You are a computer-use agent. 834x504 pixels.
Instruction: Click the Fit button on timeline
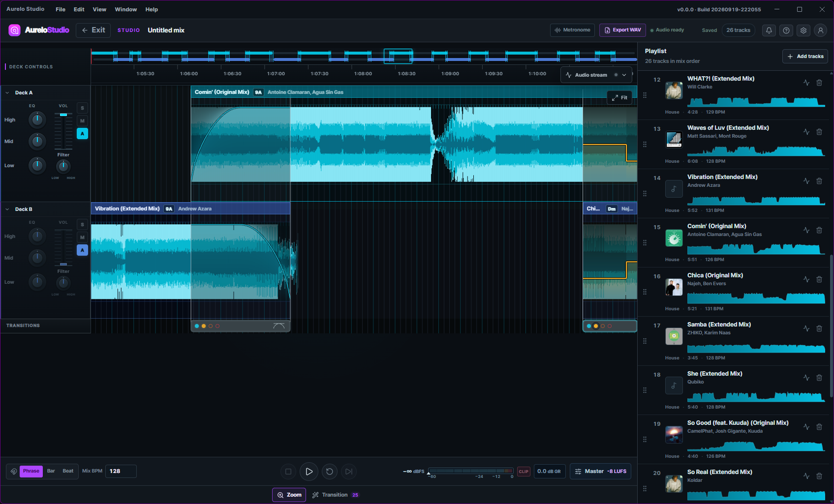point(619,98)
